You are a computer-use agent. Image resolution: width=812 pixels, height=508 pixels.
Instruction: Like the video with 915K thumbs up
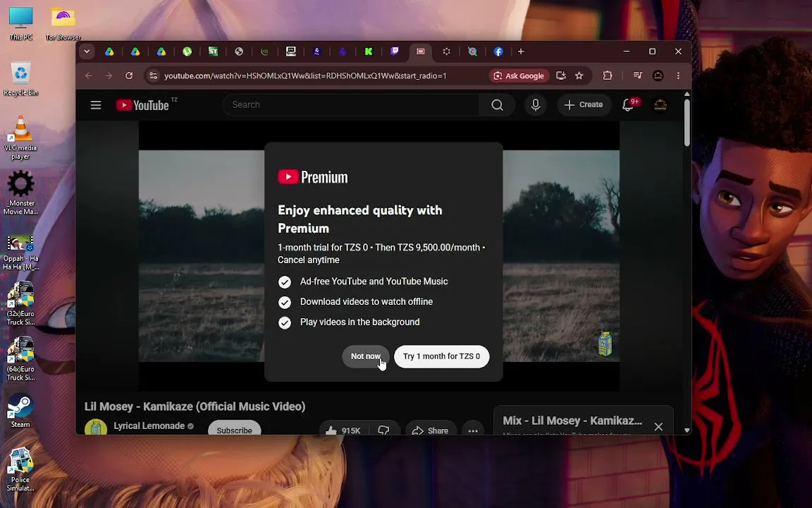click(343, 431)
